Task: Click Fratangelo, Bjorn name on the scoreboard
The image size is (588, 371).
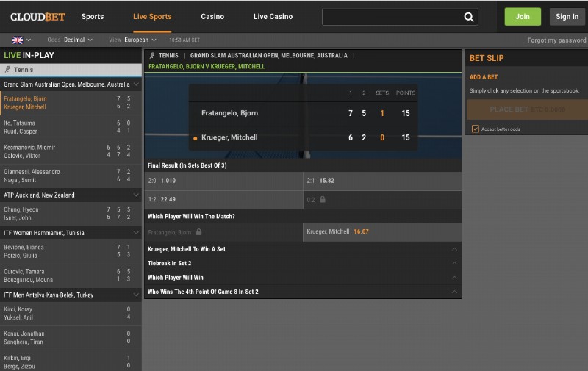Action: [x=229, y=113]
